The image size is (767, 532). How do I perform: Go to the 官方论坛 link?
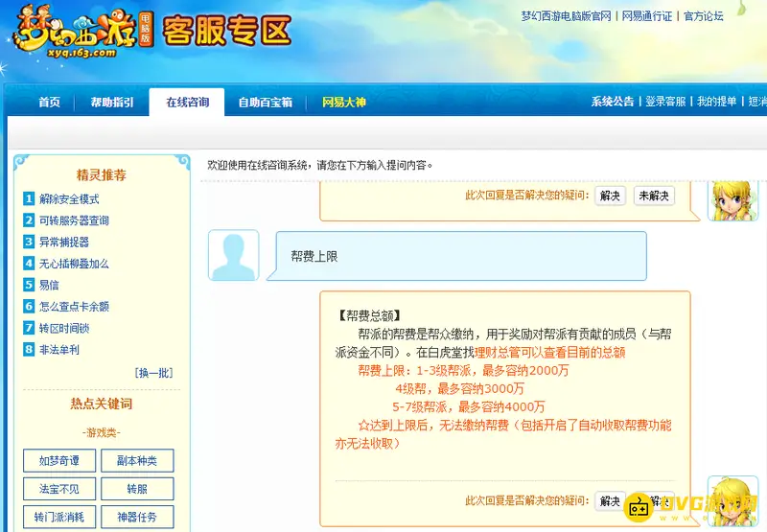pos(704,16)
